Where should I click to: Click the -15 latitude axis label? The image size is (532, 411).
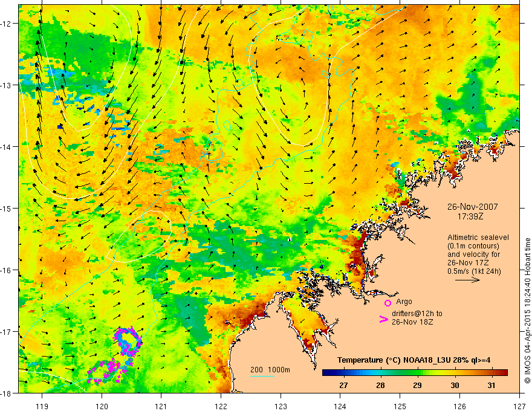(6, 208)
